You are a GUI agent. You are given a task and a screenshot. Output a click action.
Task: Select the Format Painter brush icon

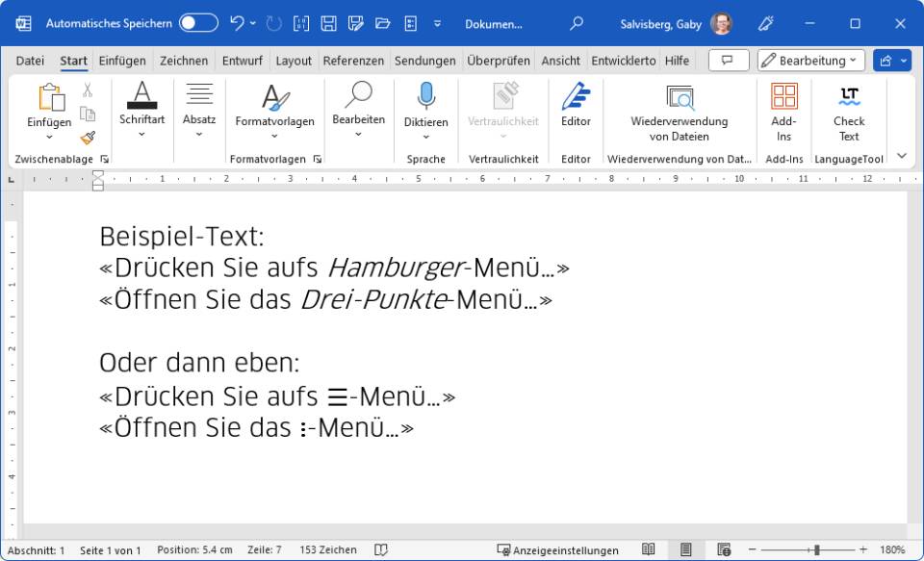pyautogui.click(x=88, y=137)
